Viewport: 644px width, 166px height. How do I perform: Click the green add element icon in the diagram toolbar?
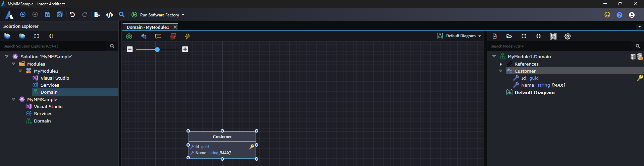pyautogui.click(x=129, y=36)
